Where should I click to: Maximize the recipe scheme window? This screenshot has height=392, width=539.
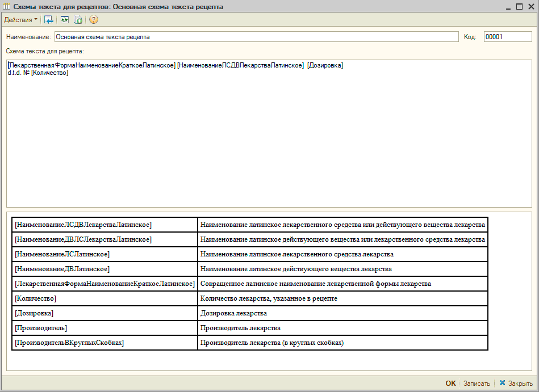(519, 7)
